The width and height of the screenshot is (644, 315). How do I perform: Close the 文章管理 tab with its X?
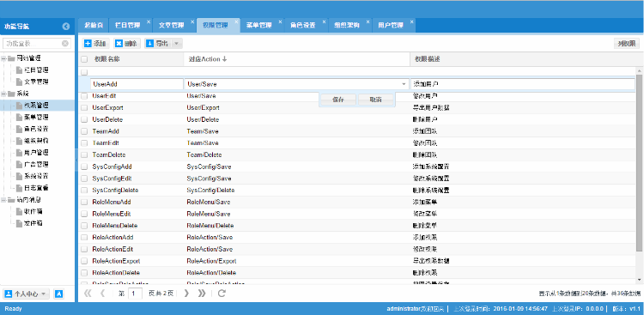tap(192, 21)
